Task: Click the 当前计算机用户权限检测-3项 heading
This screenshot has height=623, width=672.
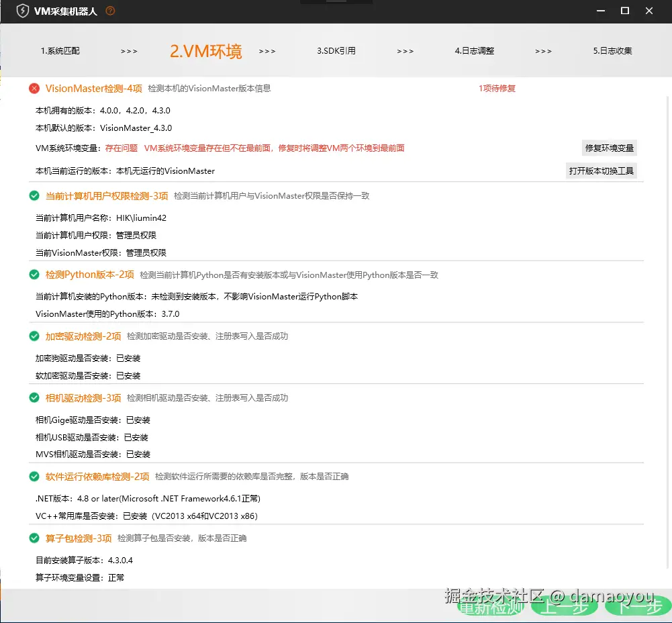Action: click(107, 196)
